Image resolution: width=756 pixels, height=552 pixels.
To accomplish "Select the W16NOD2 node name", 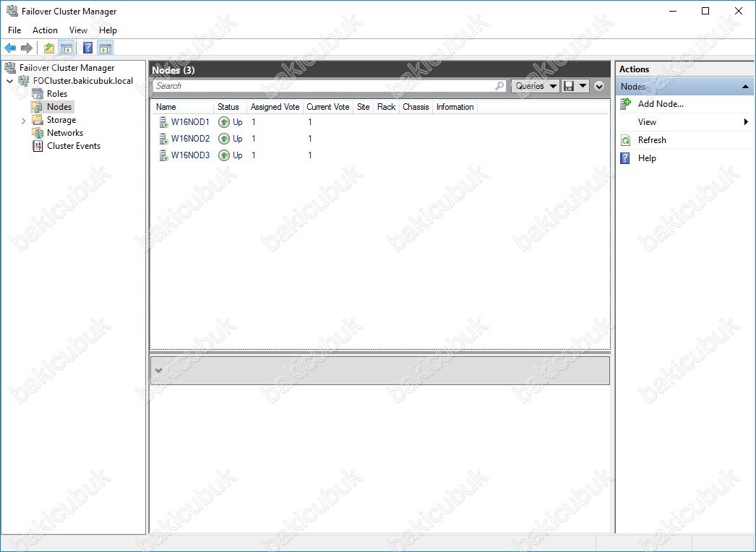I will [x=191, y=139].
